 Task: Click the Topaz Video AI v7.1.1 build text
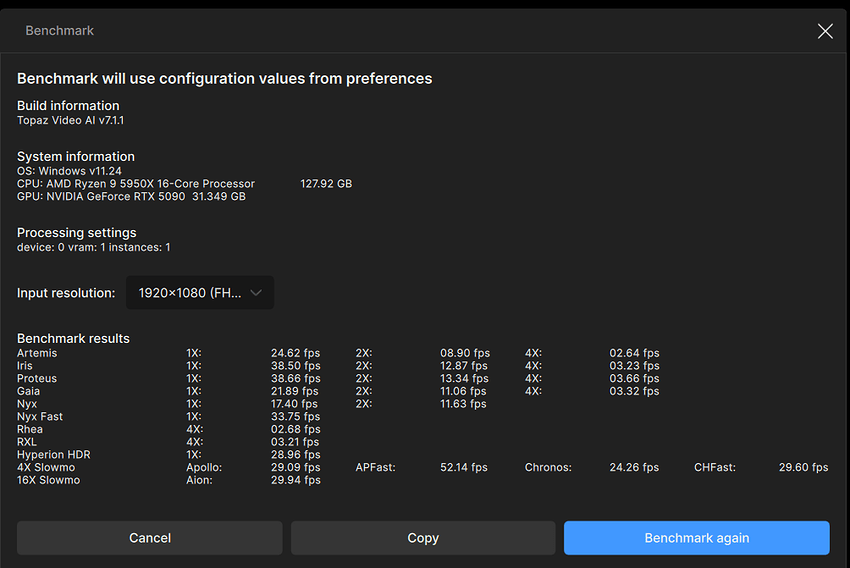pos(71,120)
